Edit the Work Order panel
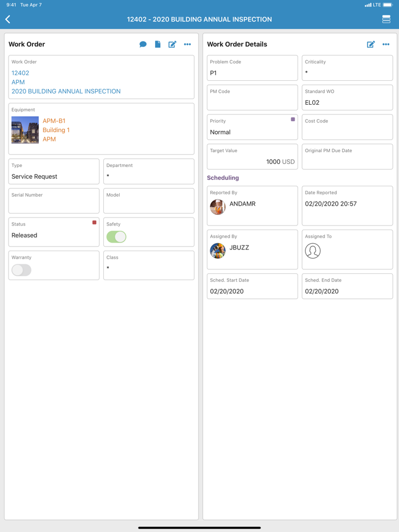This screenshot has height=532, width=399. tap(172, 44)
